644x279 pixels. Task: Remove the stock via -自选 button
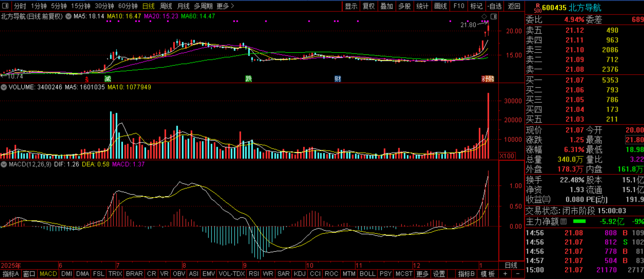495,6
